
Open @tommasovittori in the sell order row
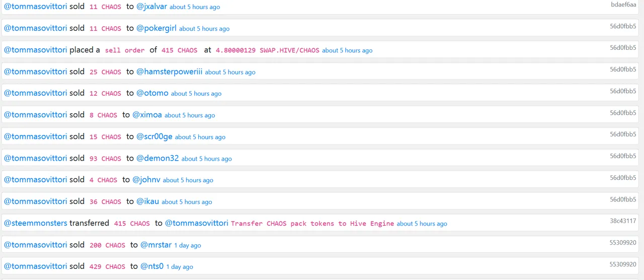(36, 50)
